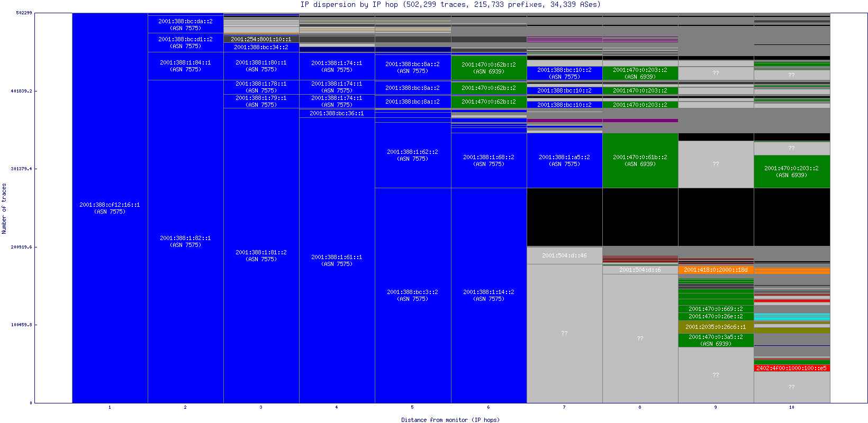The height and width of the screenshot is (423, 868).
Task: Click the gray 2001:504:d::46 block
Action: 565,255
